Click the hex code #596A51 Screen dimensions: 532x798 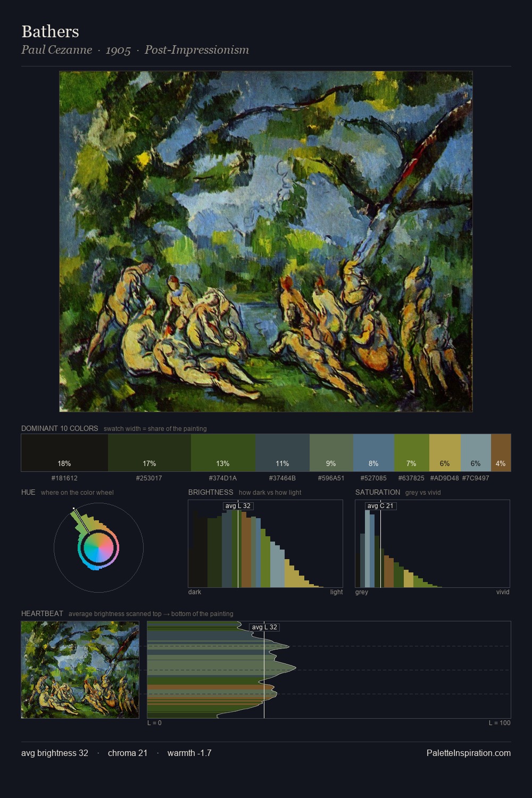(x=331, y=478)
